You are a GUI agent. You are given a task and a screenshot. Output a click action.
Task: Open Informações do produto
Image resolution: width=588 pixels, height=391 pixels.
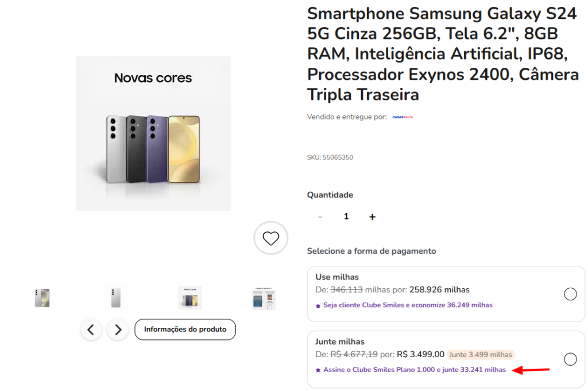pos(185,330)
